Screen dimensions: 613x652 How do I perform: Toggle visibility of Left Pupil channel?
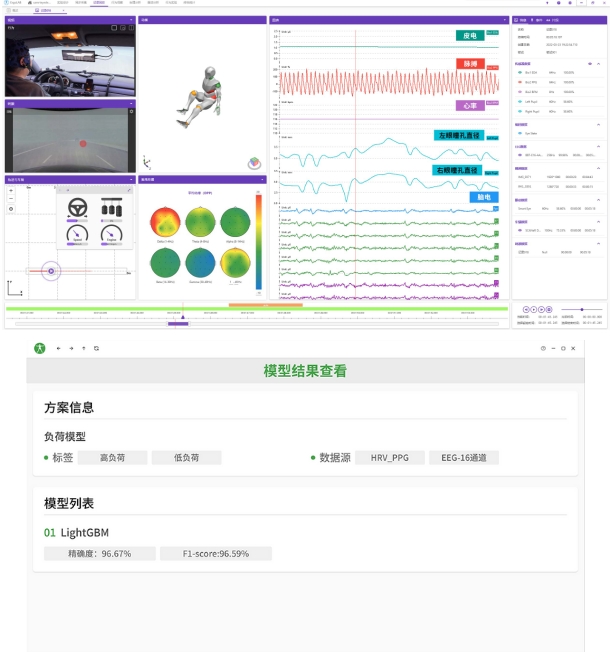(520, 101)
